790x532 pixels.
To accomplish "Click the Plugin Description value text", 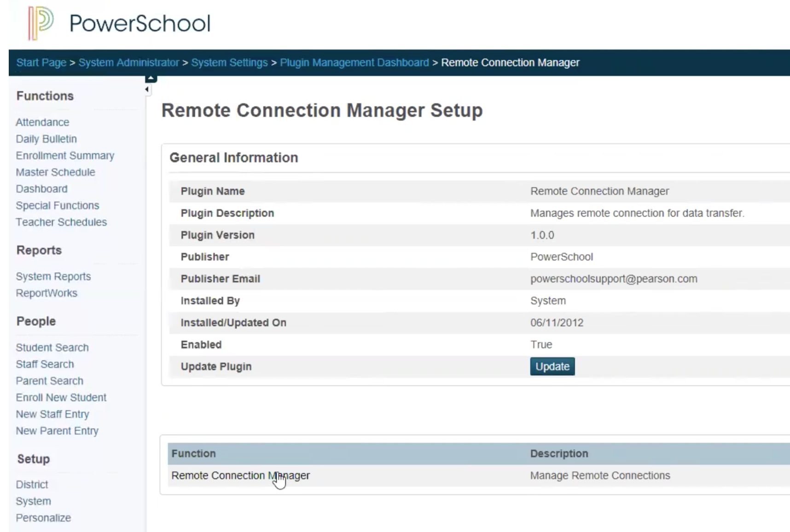I will 637,213.
